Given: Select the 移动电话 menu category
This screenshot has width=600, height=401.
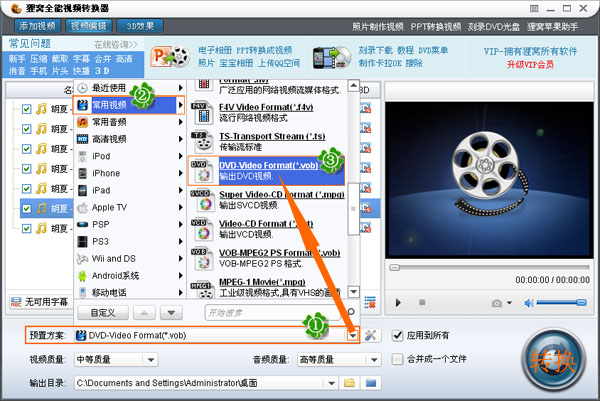Looking at the screenshot, I should (x=129, y=293).
